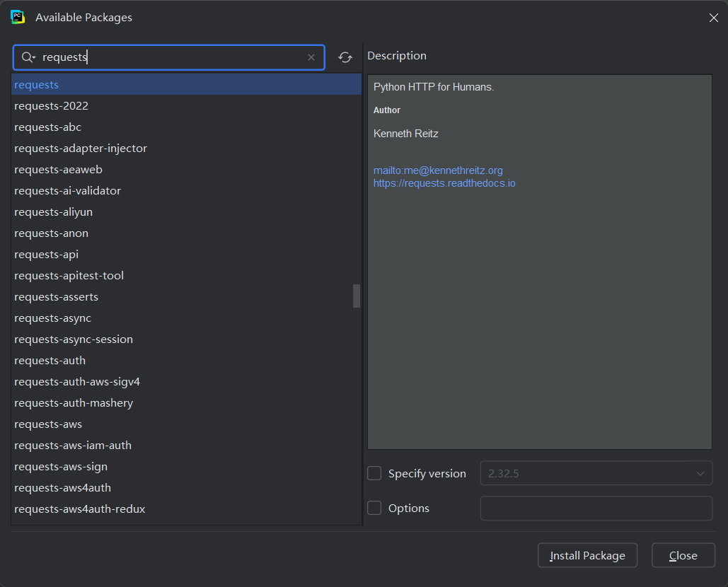Select requests-2022 in the list
The image size is (728, 587).
point(186,106)
